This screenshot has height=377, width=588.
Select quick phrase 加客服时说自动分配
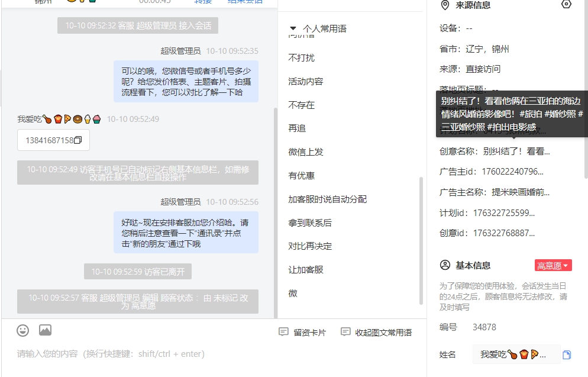327,199
